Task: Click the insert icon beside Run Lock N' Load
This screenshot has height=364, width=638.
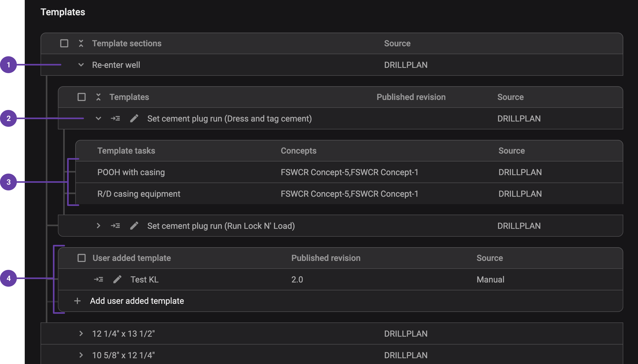Action: click(115, 226)
